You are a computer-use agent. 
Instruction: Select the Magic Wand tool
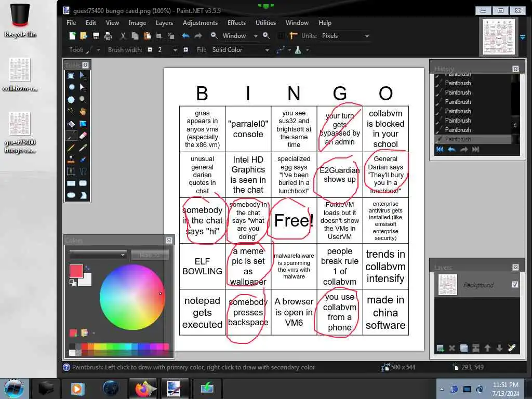[x=71, y=111]
